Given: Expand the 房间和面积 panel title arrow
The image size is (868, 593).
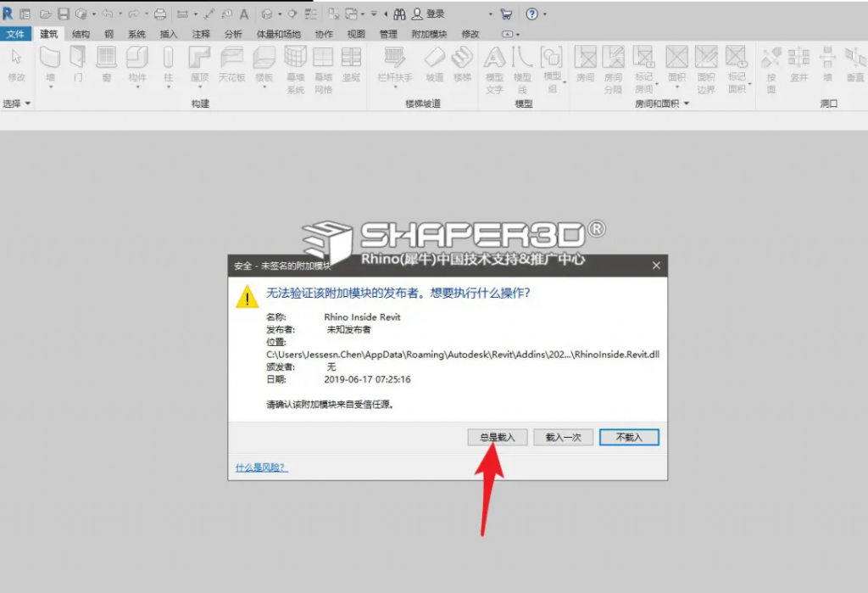Looking at the screenshot, I should [x=687, y=103].
